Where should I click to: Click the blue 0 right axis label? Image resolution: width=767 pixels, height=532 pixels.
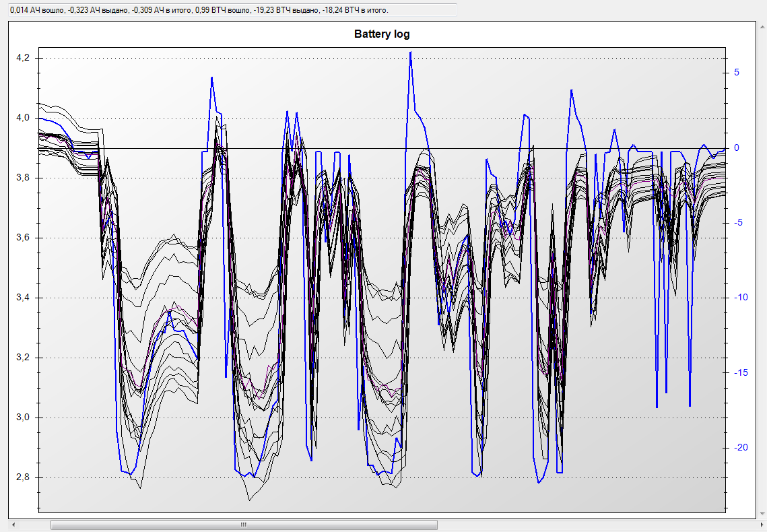737,148
